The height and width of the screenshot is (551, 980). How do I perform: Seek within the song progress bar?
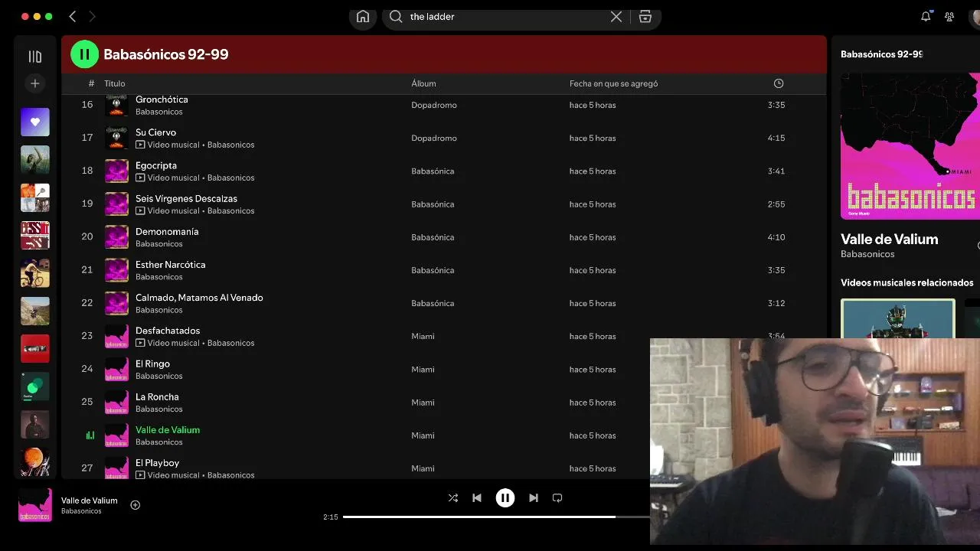496,517
